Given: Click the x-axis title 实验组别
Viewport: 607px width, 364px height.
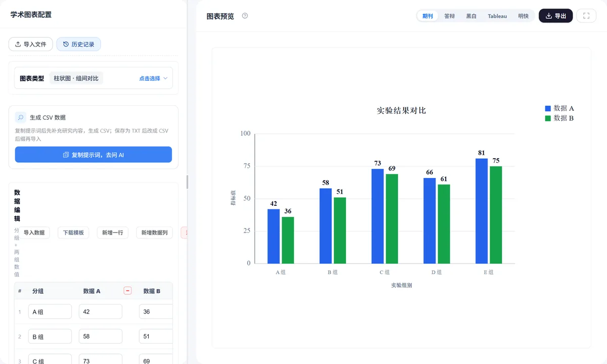Looking at the screenshot, I should point(402,285).
